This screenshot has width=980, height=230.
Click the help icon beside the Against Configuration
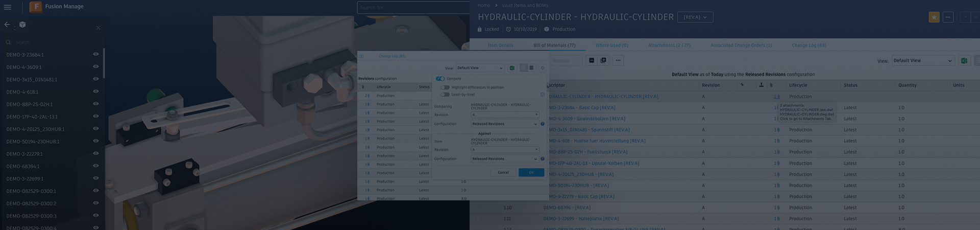pos(542,159)
